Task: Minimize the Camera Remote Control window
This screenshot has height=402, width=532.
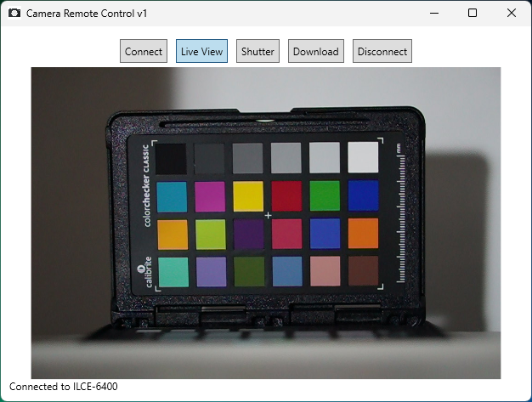Action: point(434,14)
